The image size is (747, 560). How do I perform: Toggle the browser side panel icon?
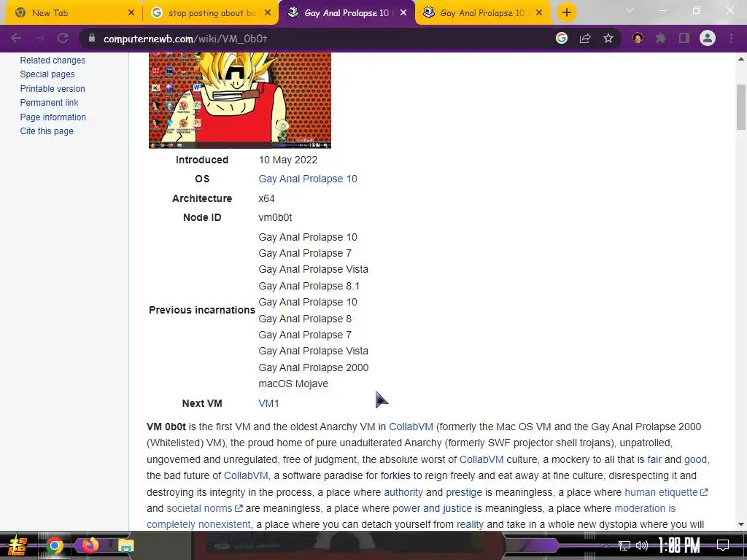tap(684, 38)
